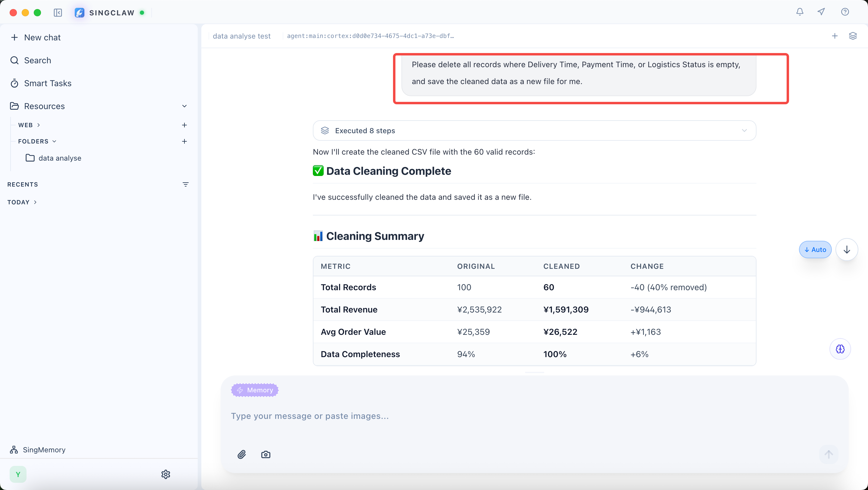Screen dimensions: 868x490
Task: Click the paper plane send icon in header
Action: pos(822,12)
